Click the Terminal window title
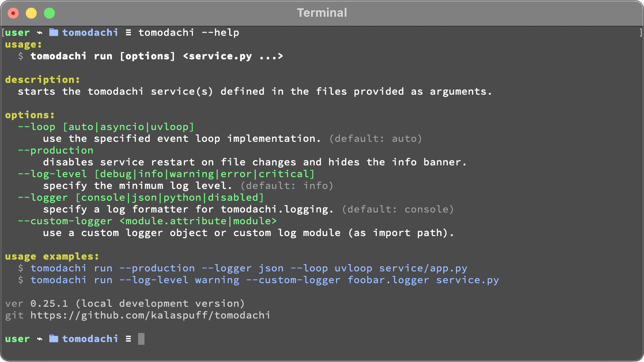644x362 pixels. [x=322, y=13]
